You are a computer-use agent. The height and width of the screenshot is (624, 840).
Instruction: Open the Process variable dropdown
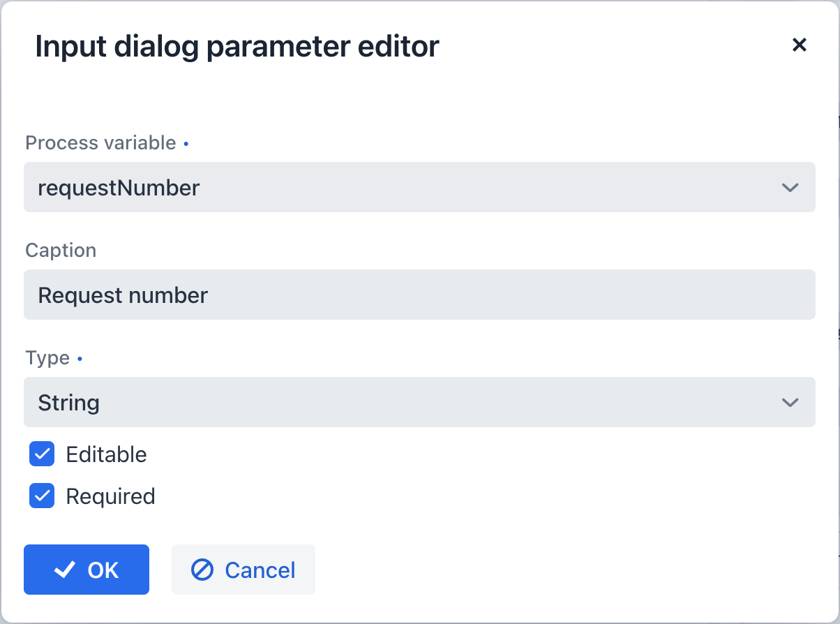(419, 188)
